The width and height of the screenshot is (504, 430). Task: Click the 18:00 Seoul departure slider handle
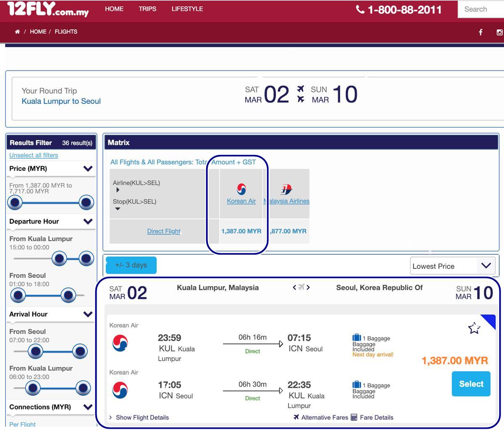point(68,295)
